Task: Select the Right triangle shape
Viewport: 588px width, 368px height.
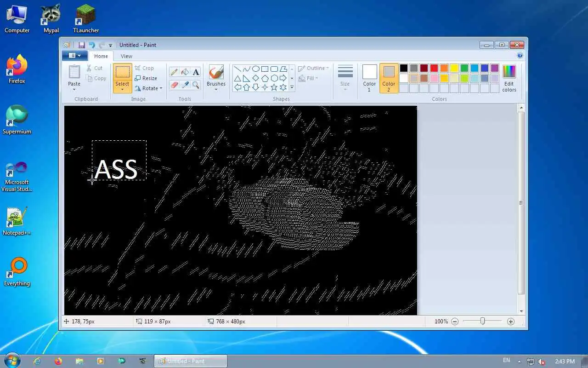Action: [247, 78]
